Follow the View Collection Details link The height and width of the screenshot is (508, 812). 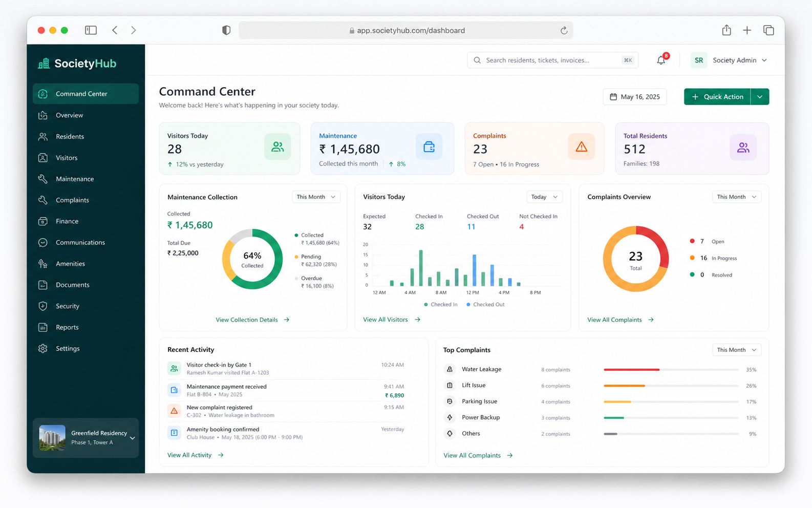click(x=252, y=320)
